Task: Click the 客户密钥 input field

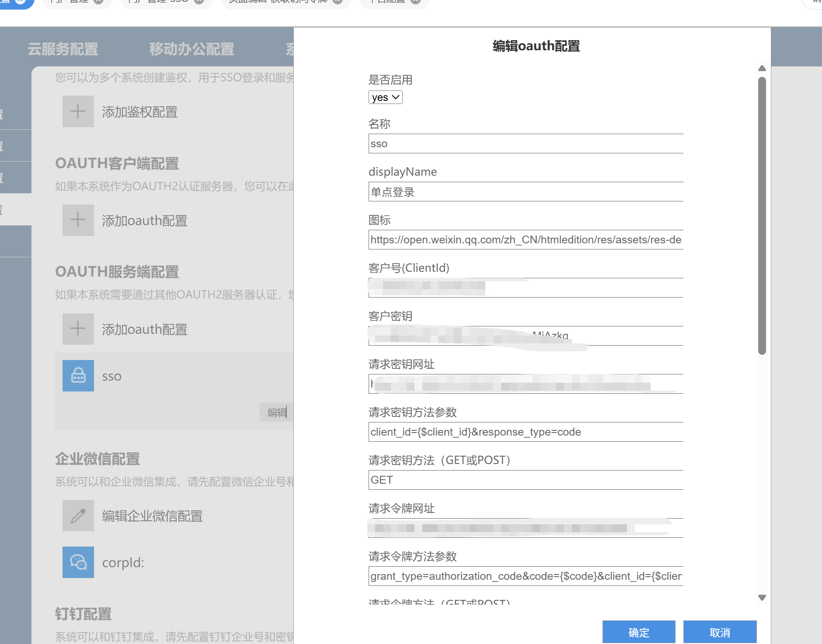Action: coord(526,336)
